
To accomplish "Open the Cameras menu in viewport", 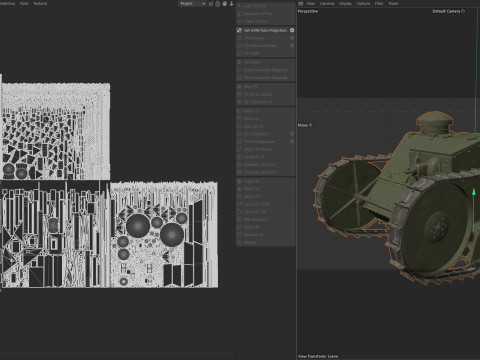I will [x=327, y=4].
